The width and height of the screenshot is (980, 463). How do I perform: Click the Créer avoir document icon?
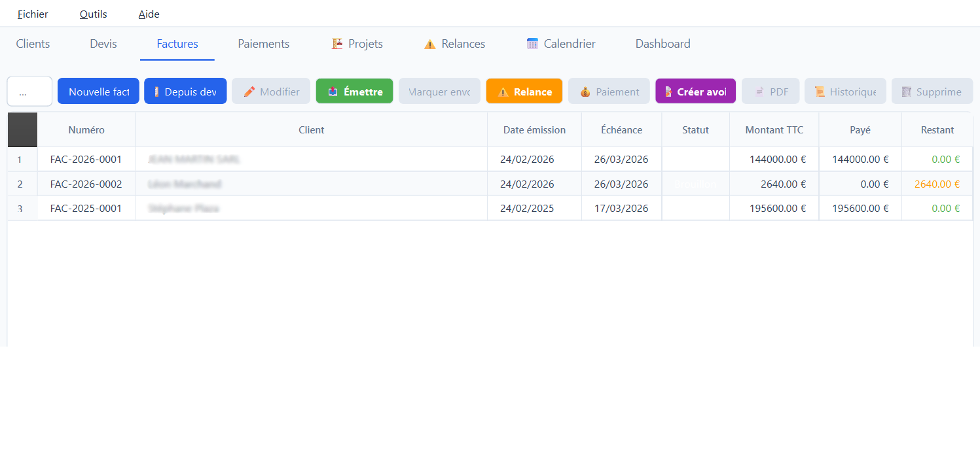[x=668, y=92]
